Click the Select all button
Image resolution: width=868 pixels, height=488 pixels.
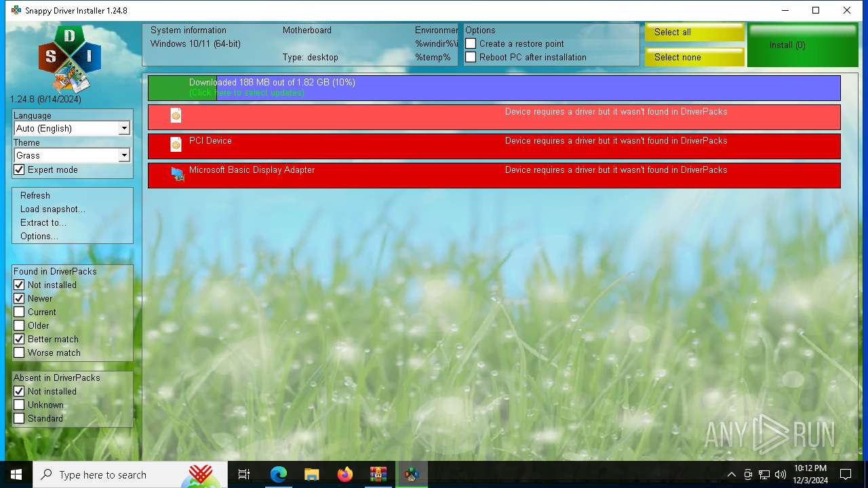694,32
